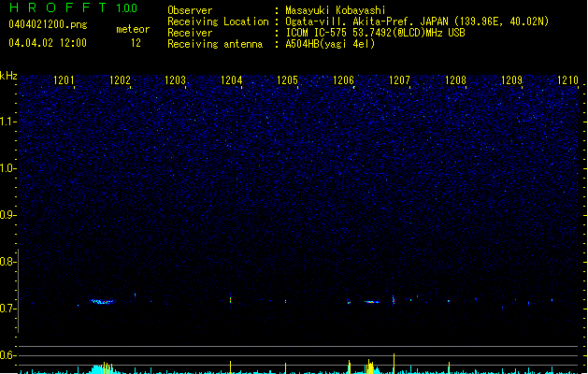
Task: Click the cyan power hump near 1202
Action: 102,368
